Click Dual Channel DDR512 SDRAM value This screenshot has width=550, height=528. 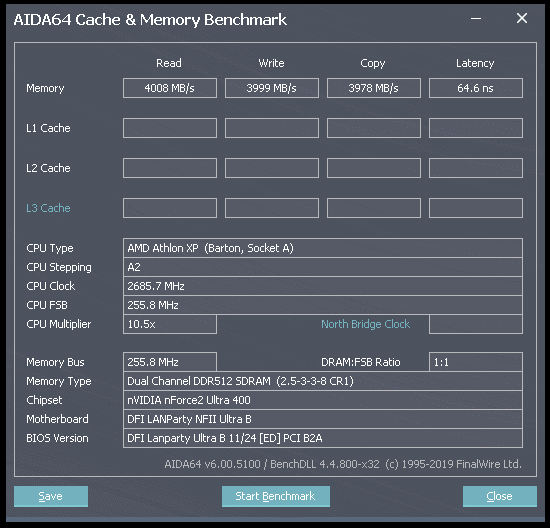[x=323, y=381]
